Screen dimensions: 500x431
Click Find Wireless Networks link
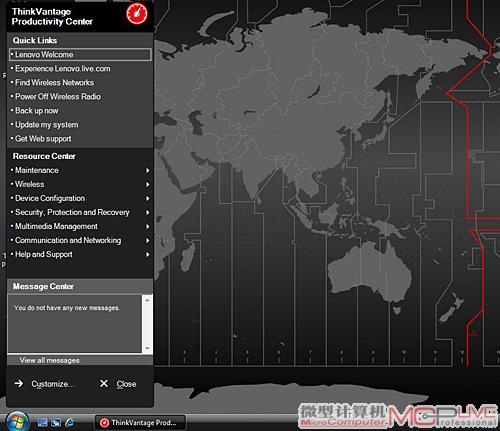pyautogui.click(x=54, y=83)
